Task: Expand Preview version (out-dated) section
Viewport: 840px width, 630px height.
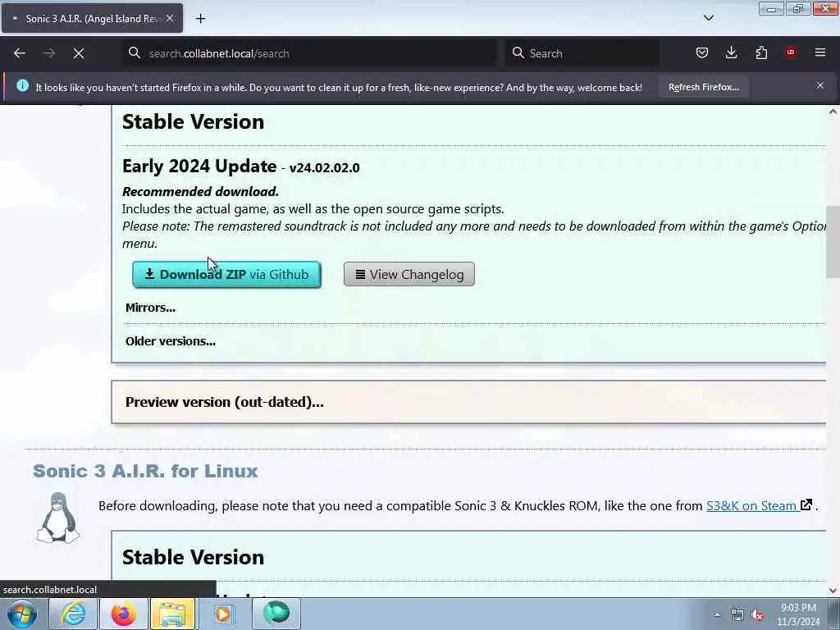Action: [x=225, y=402]
